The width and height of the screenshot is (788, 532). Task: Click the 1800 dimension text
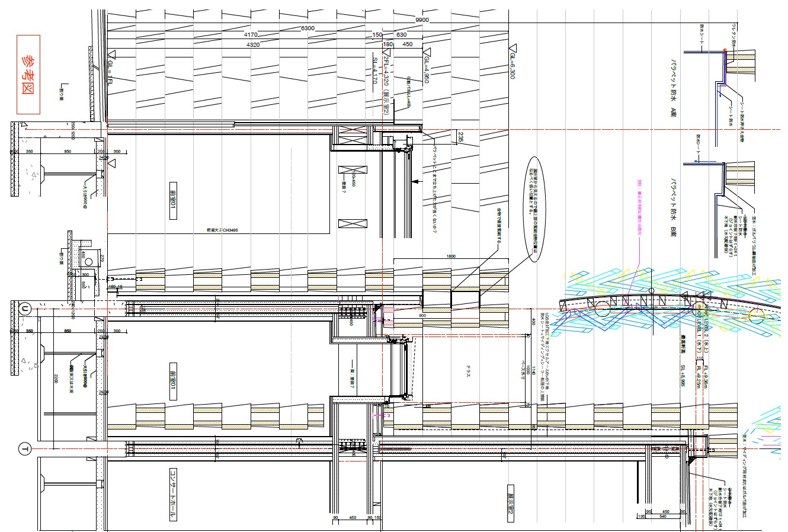451,257
